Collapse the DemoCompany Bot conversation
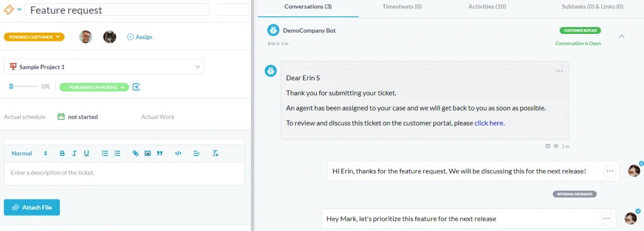 (621, 36)
